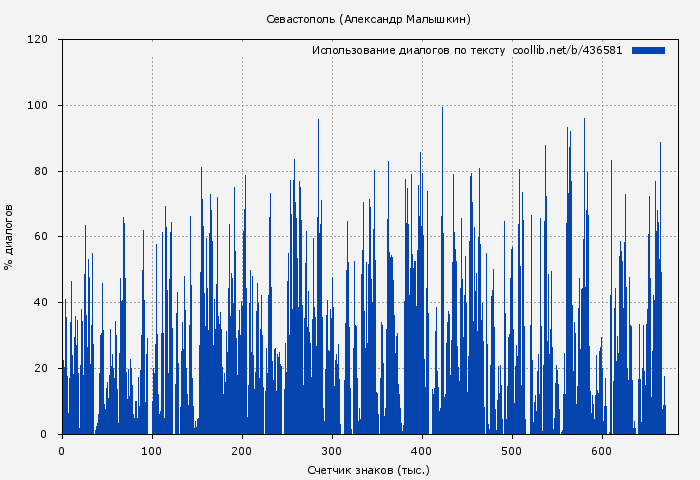The height and width of the screenshot is (480, 700).
Task: Click the vertical axis label '% диалогов'
Action: click(9, 237)
